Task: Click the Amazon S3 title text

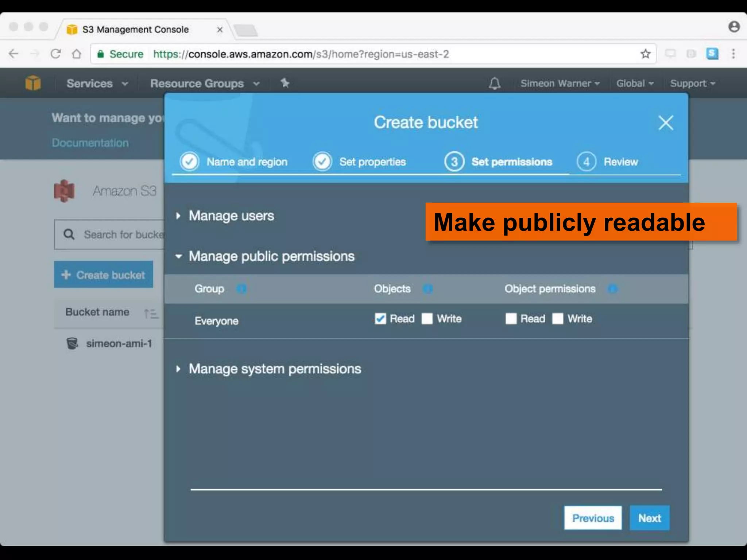Action: 125,191
